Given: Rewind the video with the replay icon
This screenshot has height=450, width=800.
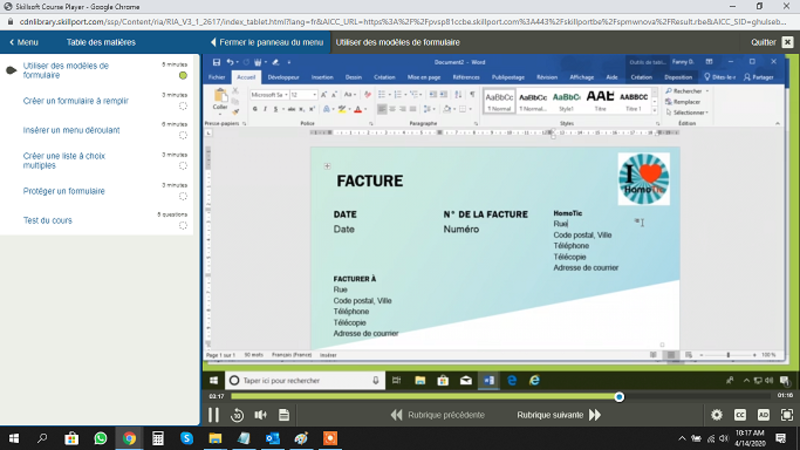Looking at the screenshot, I should [237, 415].
